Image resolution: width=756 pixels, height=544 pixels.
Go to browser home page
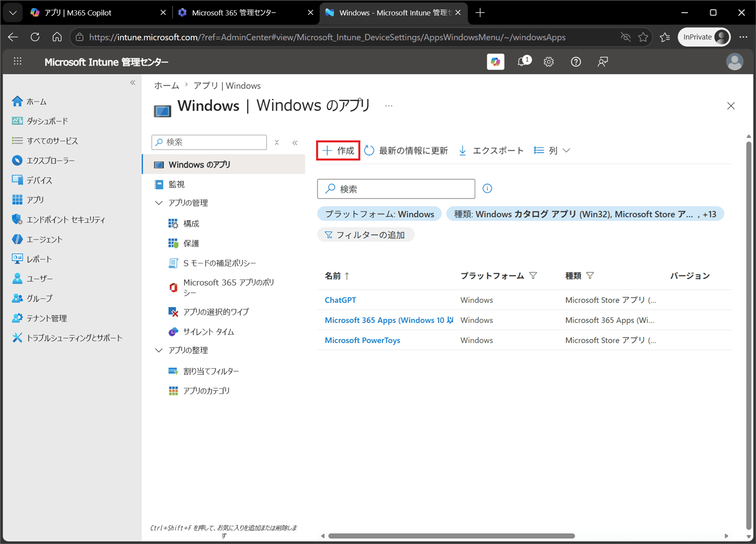point(57,37)
